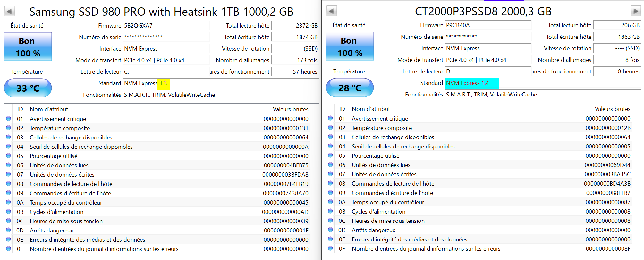Image resolution: width=644 pixels, height=260 pixels.
Task: Click status orb for CT2000P3PSSD8 'Unités de données lues' row
Action: [331, 165]
